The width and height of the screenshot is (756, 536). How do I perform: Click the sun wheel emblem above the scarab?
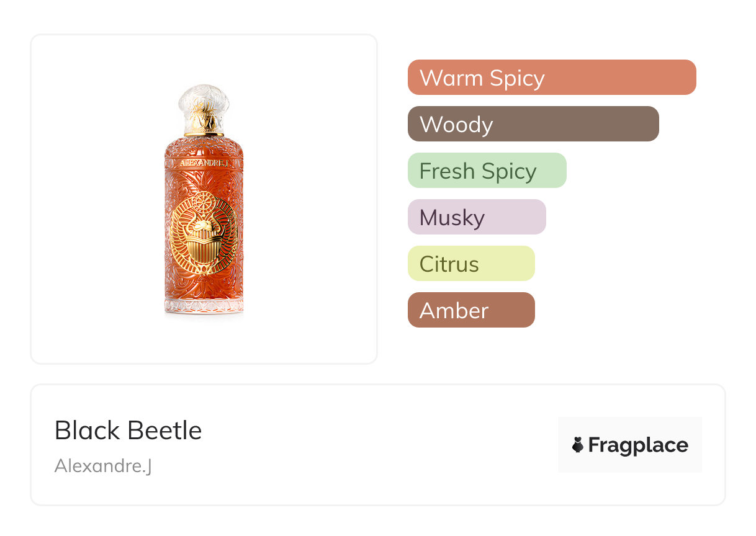tap(203, 202)
